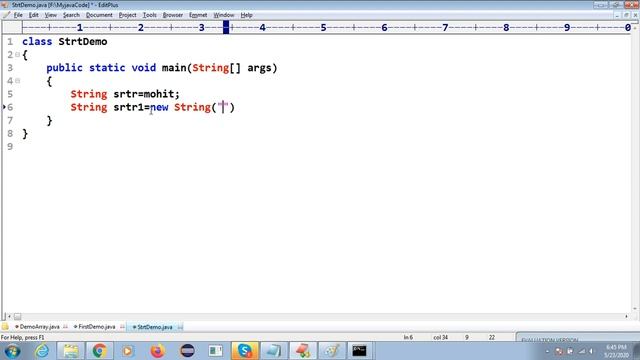640x360 pixels.
Task: Open the Edit menu
Action: [33, 15]
